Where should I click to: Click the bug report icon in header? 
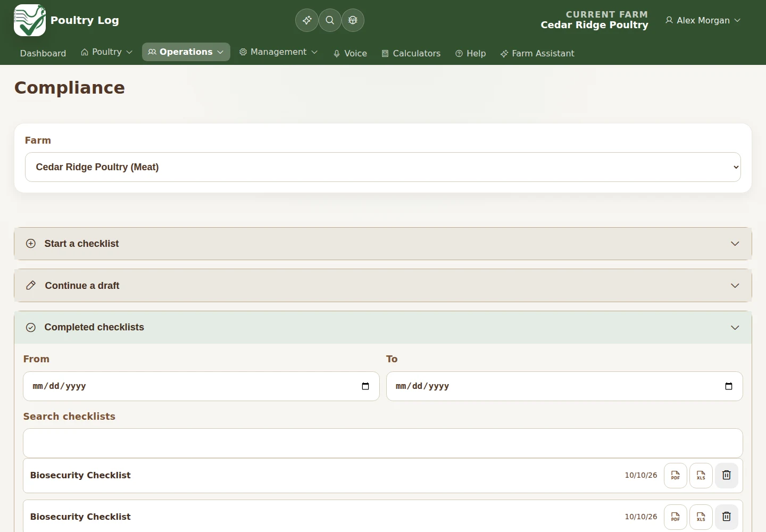353,20
